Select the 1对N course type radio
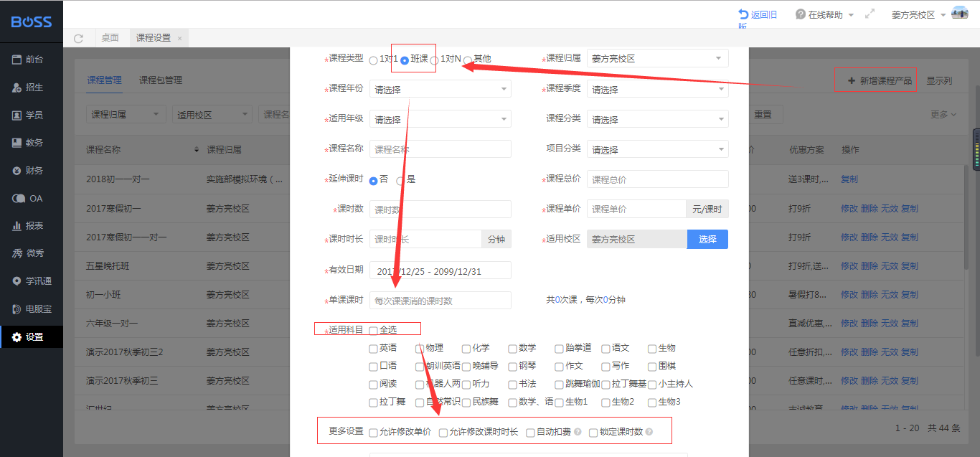The height and width of the screenshot is (457, 980). [434, 60]
